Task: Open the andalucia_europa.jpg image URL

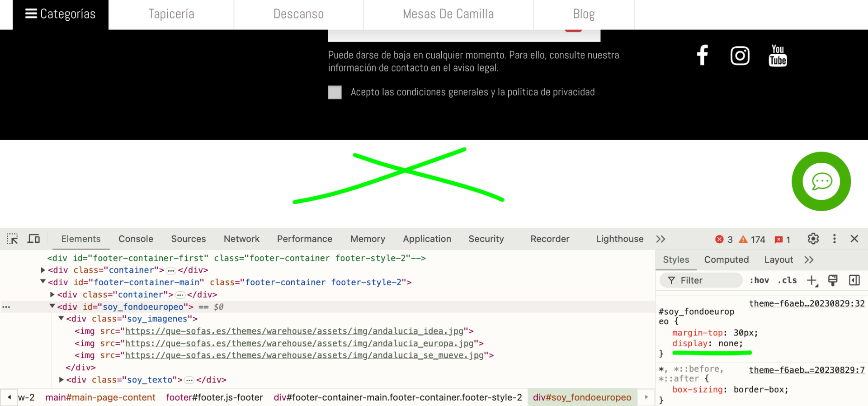Action: (299, 344)
